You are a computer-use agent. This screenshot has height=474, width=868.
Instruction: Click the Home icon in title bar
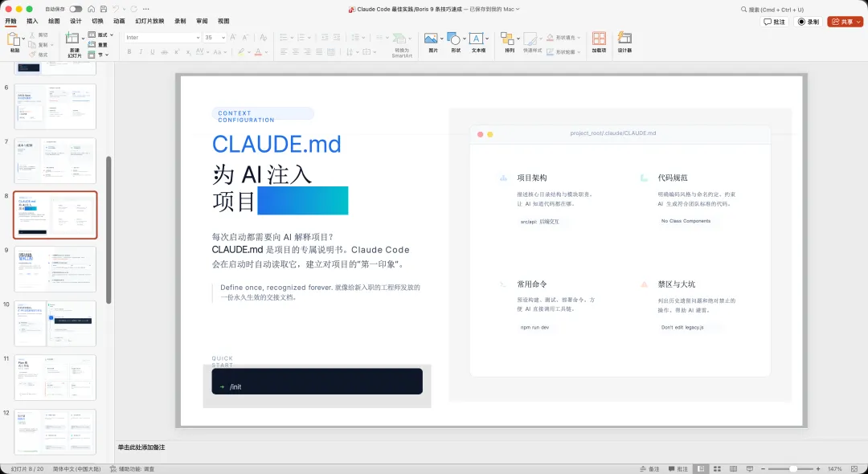92,9
